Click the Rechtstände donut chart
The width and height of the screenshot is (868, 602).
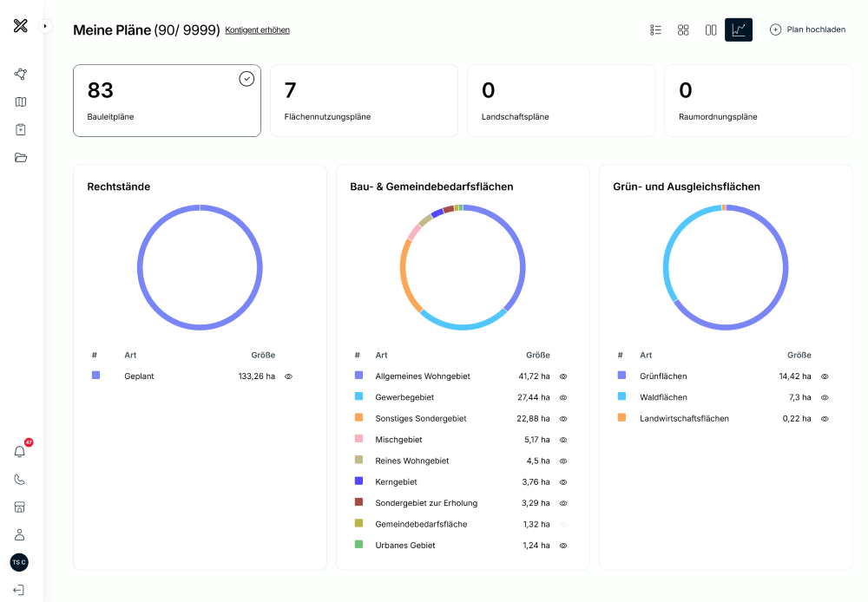[x=200, y=268]
